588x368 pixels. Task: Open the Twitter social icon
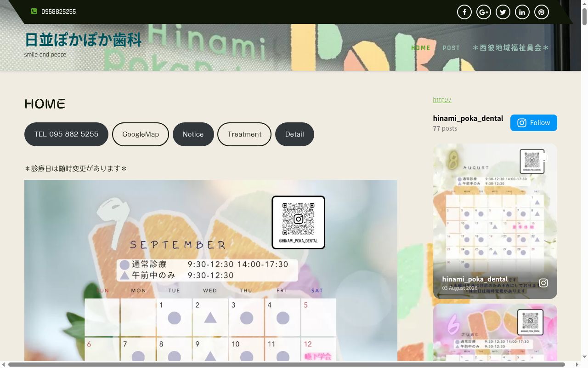[503, 12]
